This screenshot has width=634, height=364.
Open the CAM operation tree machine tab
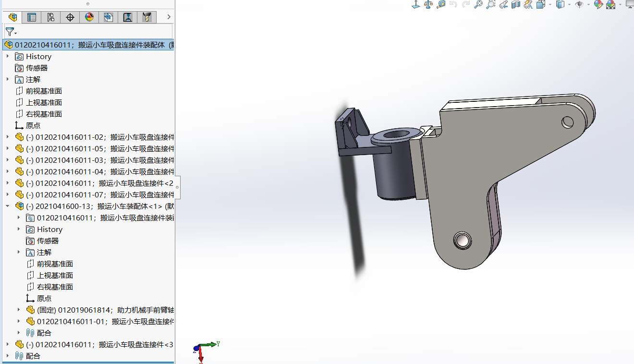[x=128, y=17]
